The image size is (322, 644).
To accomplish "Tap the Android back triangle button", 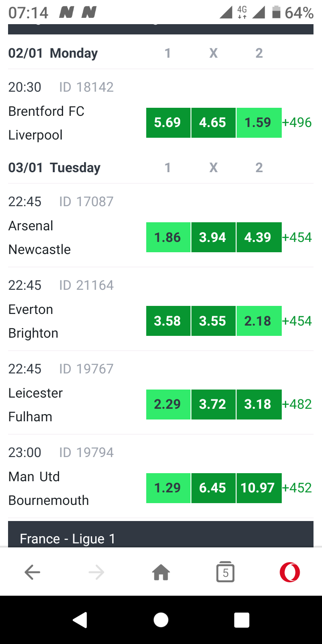I will [x=80, y=620].
